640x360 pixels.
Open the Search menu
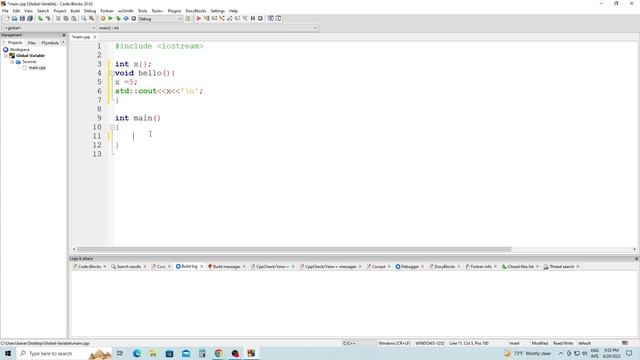43,11
